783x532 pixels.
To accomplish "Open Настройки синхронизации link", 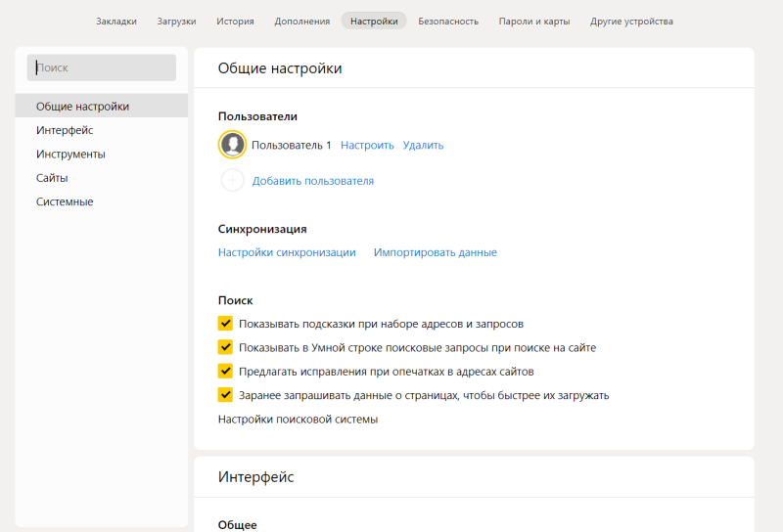I will [287, 252].
